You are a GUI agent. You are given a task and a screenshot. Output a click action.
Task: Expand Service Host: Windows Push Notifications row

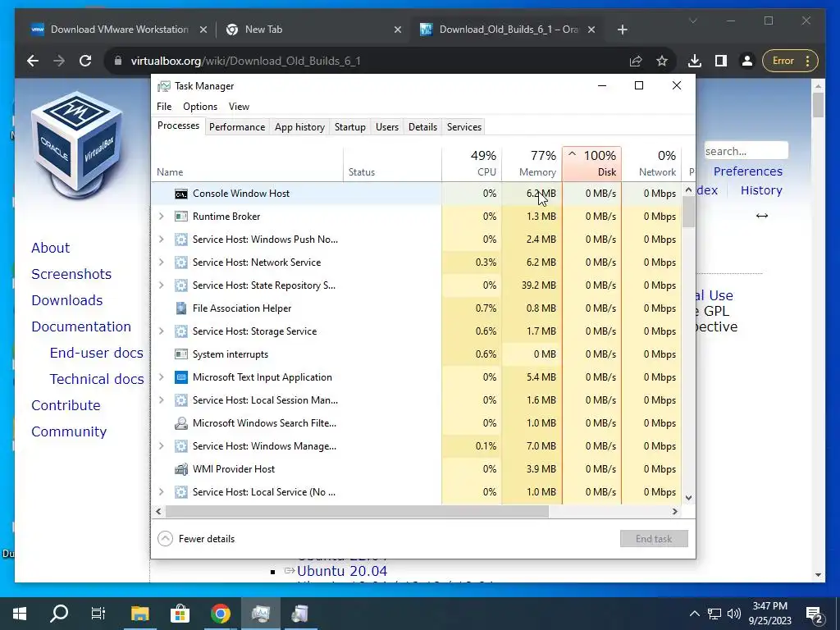(x=162, y=240)
